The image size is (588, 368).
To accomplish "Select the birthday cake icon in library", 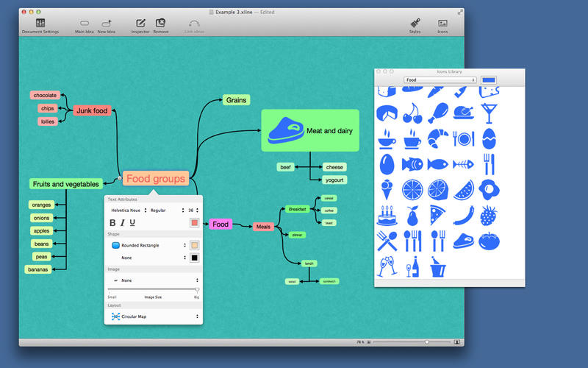I will [386, 215].
